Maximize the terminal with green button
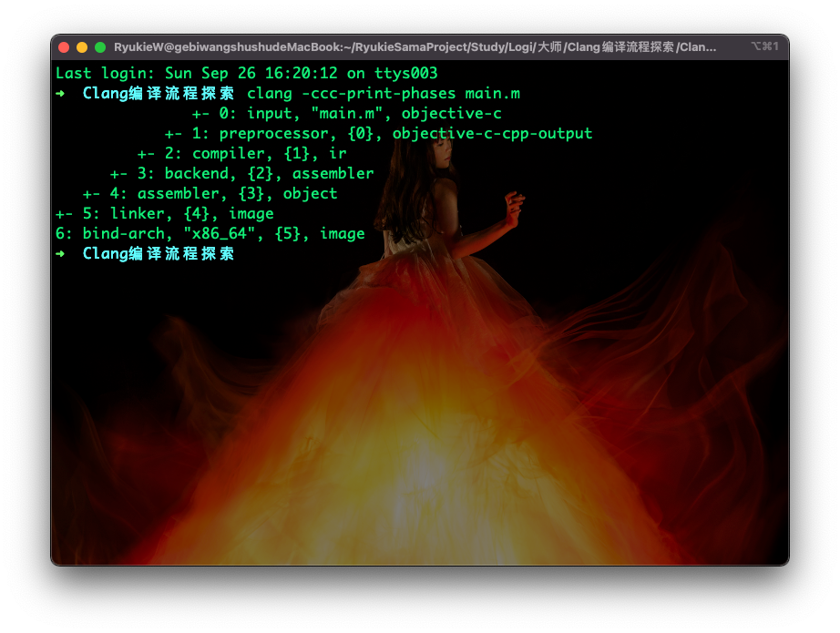The height and width of the screenshot is (633, 840). pos(100,47)
